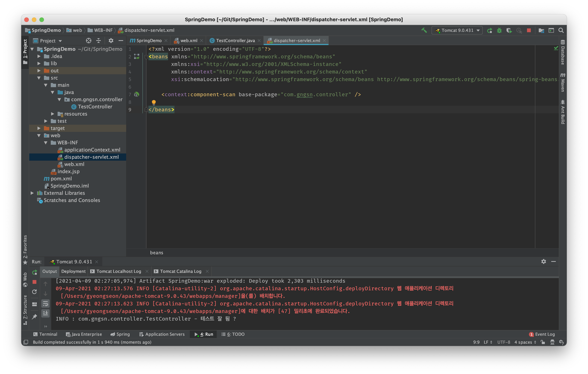Image resolution: width=588 pixels, height=374 pixels.
Task: Click the Build project hammer icon
Action: [424, 30]
